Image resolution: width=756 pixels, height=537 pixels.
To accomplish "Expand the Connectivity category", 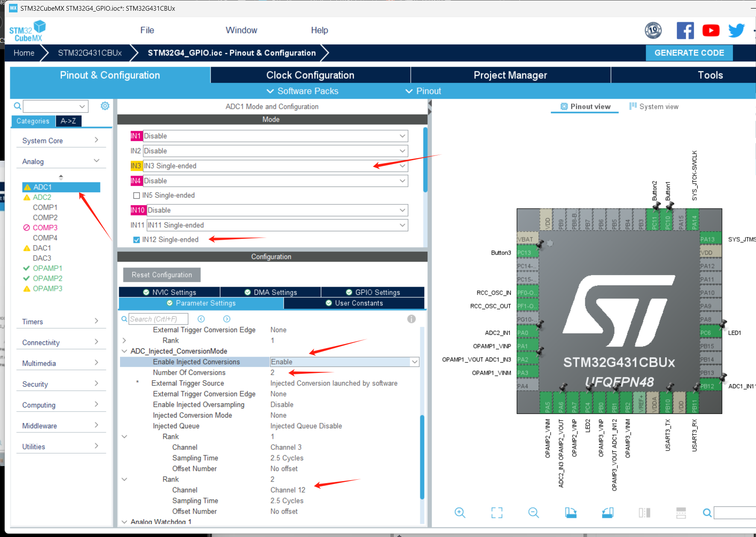I will [61, 342].
